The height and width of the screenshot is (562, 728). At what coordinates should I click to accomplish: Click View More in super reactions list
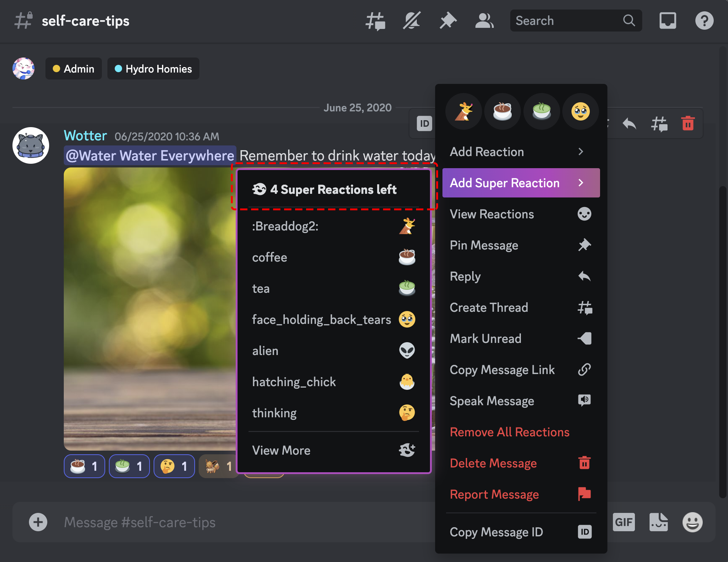click(x=282, y=450)
